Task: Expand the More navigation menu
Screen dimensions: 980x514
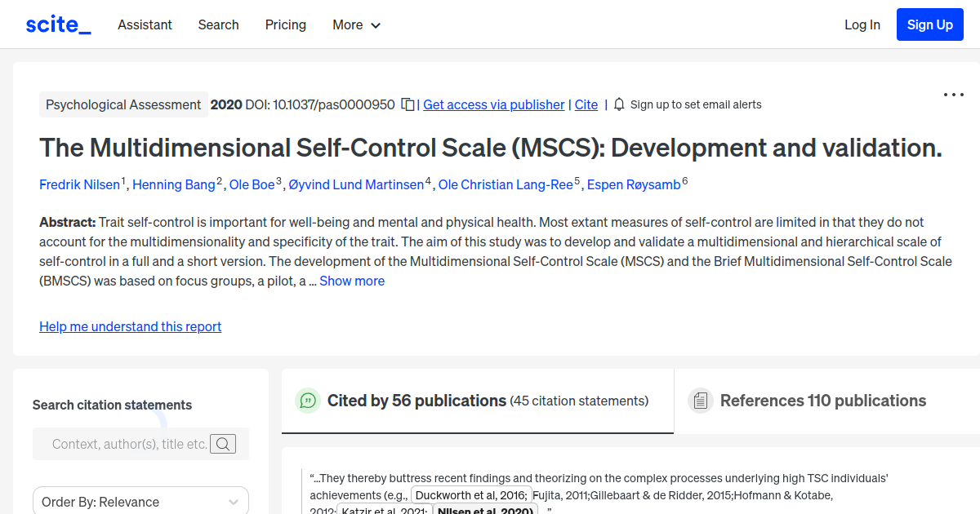Action: pyautogui.click(x=356, y=24)
